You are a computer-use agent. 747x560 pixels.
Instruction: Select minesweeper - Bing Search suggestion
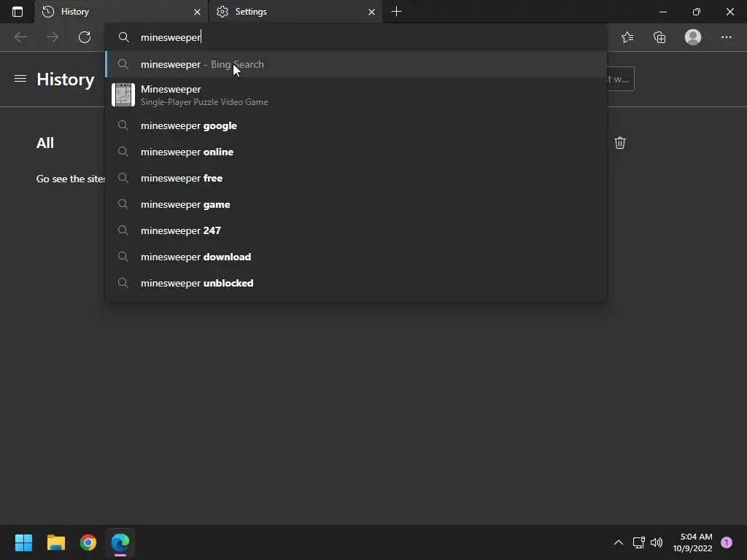pyautogui.click(x=356, y=64)
